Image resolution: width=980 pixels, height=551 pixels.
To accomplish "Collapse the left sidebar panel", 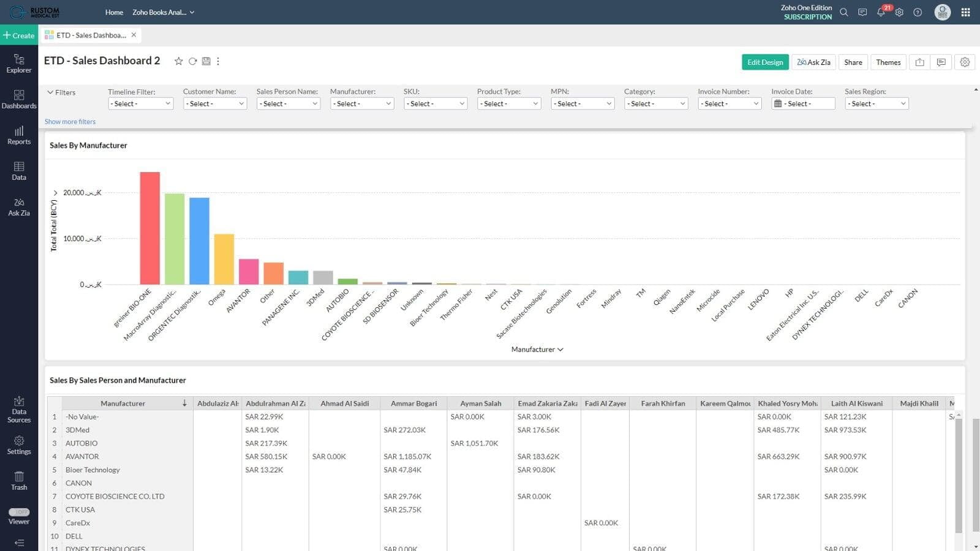I will pos(19,542).
